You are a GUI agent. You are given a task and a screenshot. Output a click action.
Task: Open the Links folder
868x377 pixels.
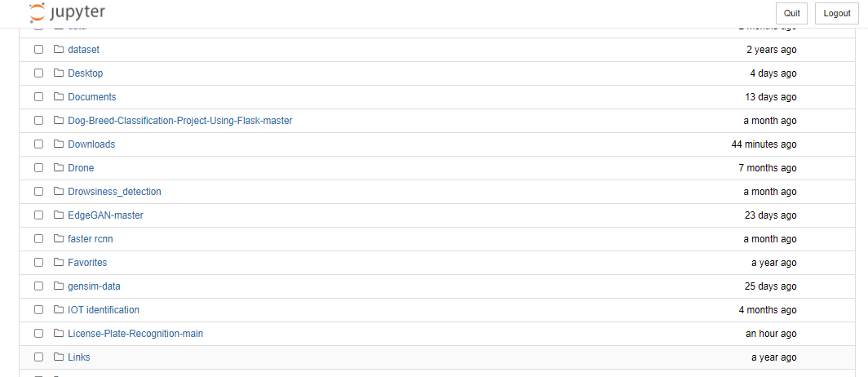[x=79, y=357]
